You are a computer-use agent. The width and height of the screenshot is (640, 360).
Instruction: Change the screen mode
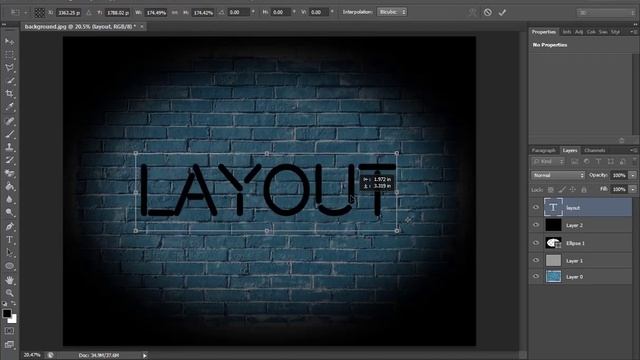(9, 344)
